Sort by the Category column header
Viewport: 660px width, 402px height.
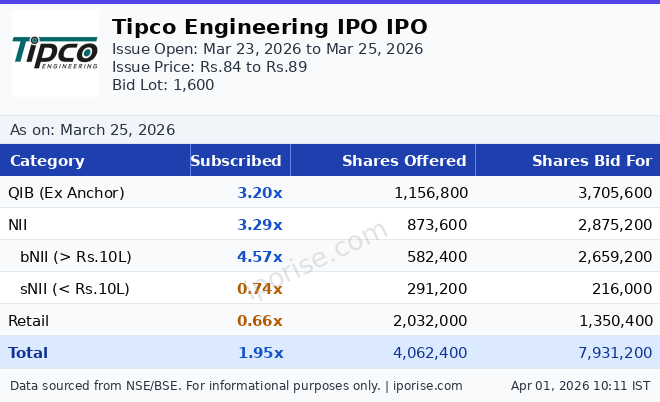click(x=47, y=161)
